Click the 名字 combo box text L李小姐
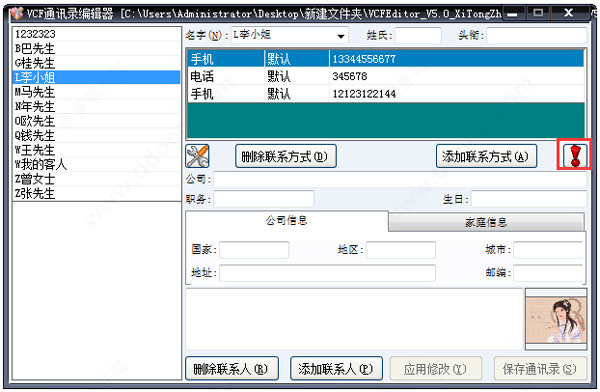Screen dimensions: 600x392 [x=252, y=35]
